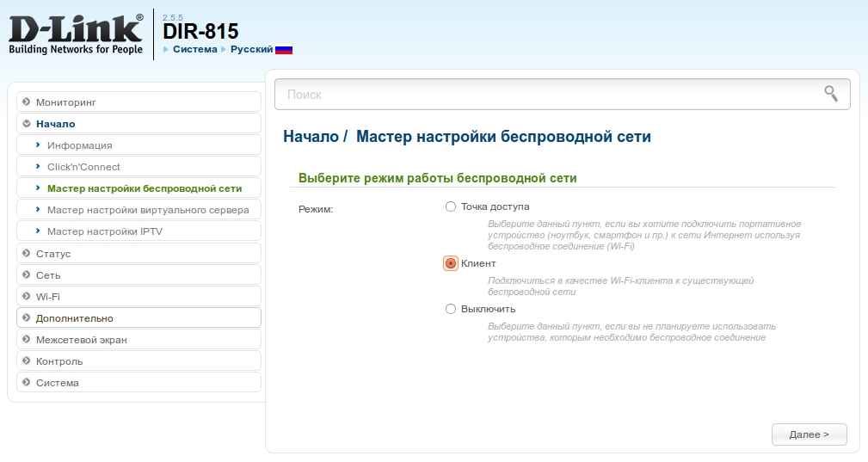868x462 pixels.
Task: Click the Russian flag icon
Action: 284,50
